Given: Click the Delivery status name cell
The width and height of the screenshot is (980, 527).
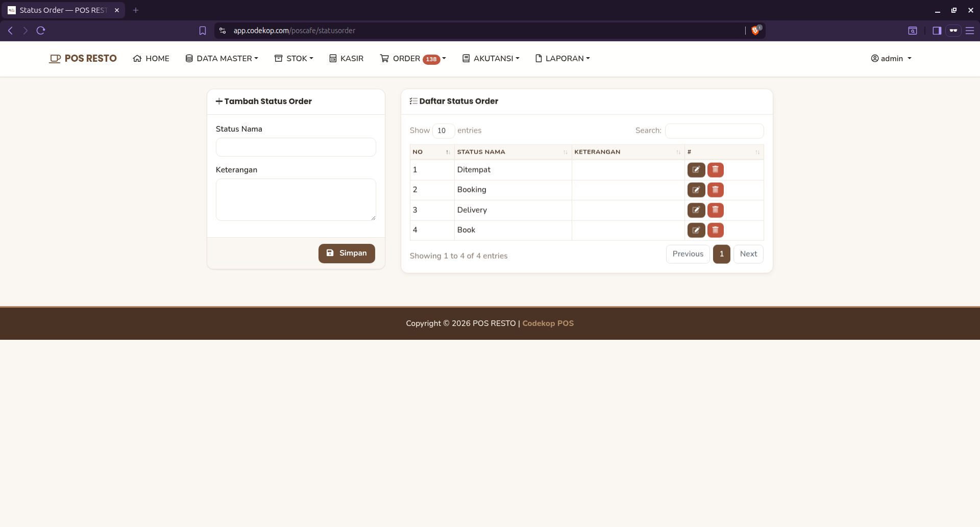Looking at the screenshot, I should (513, 210).
